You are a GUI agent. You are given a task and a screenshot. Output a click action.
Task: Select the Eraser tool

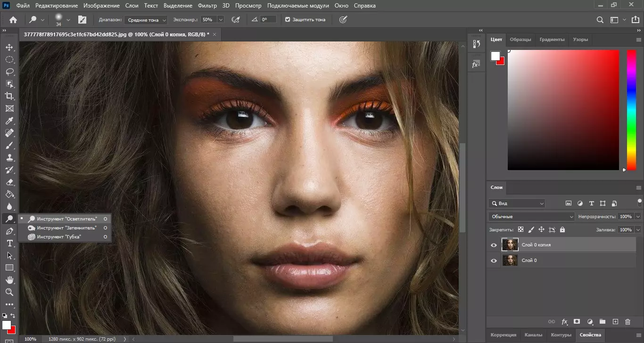pyautogui.click(x=9, y=182)
